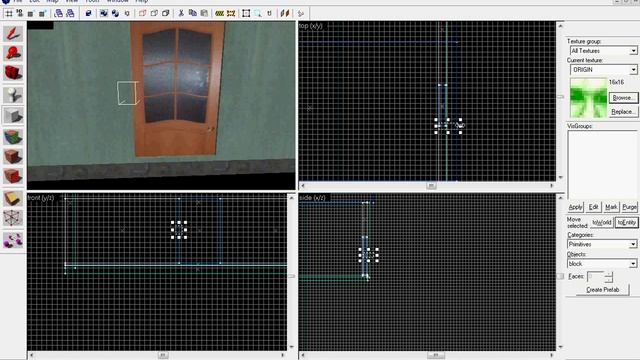The height and width of the screenshot is (360, 640).
Task: Click the larger grid size icon
Action: pyautogui.click(x=42, y=13)
